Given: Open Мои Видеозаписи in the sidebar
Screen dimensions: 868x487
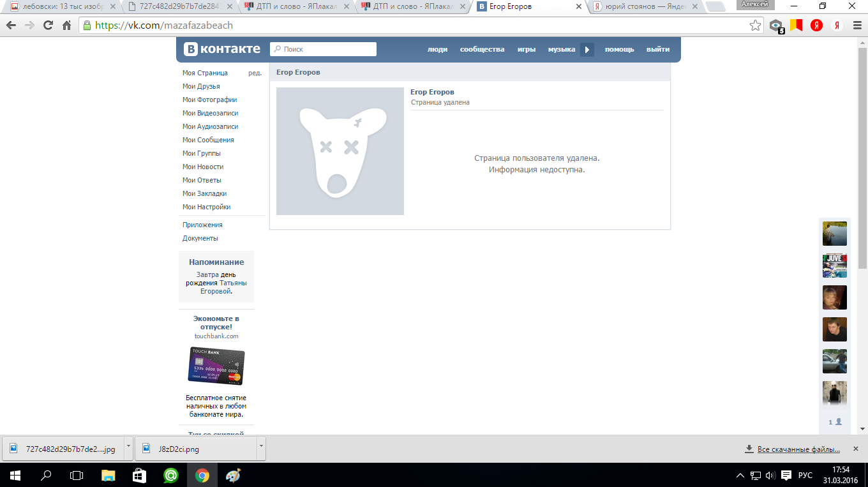Looking at the screenshot, I should point(210,113).
